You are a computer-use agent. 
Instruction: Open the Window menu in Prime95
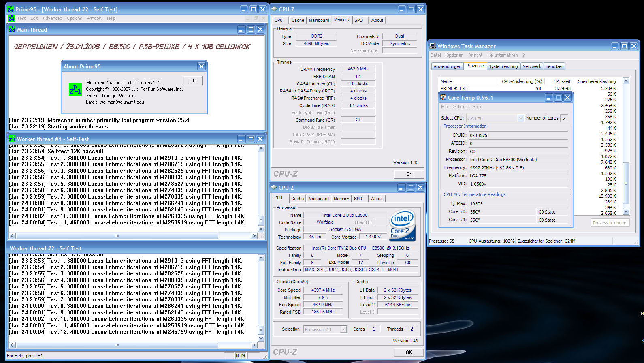click(94, 18)
